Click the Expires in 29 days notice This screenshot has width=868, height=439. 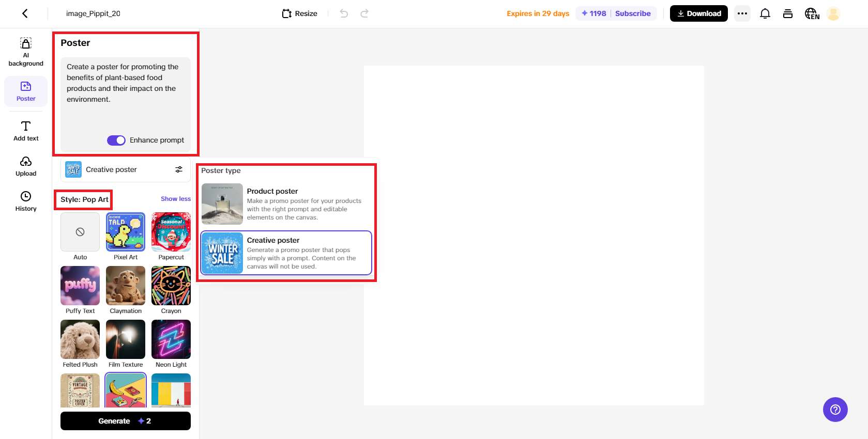point(538,13)
